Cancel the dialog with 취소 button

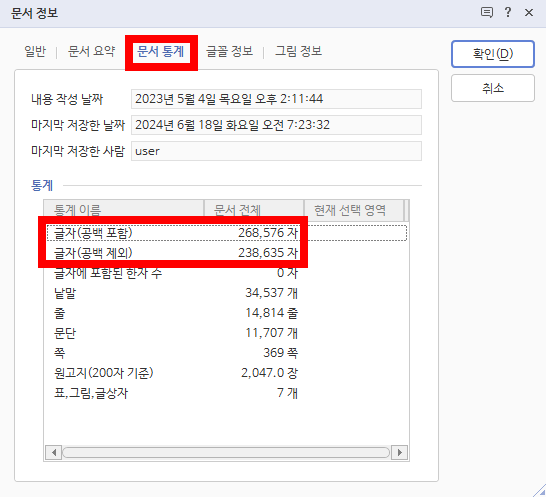(x=493, y=88)
